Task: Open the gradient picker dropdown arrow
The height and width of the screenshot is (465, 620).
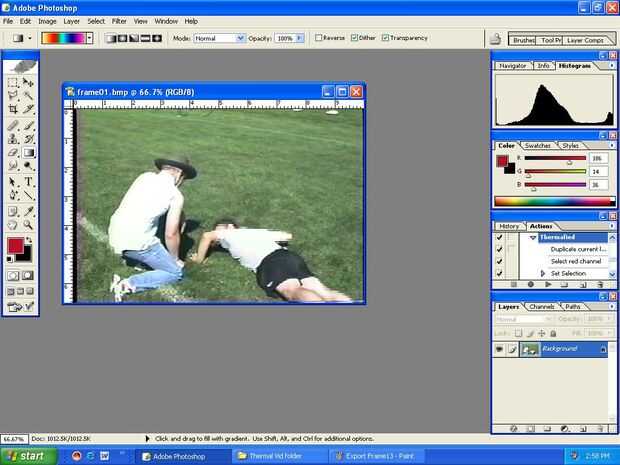Action: pos(90,38)
